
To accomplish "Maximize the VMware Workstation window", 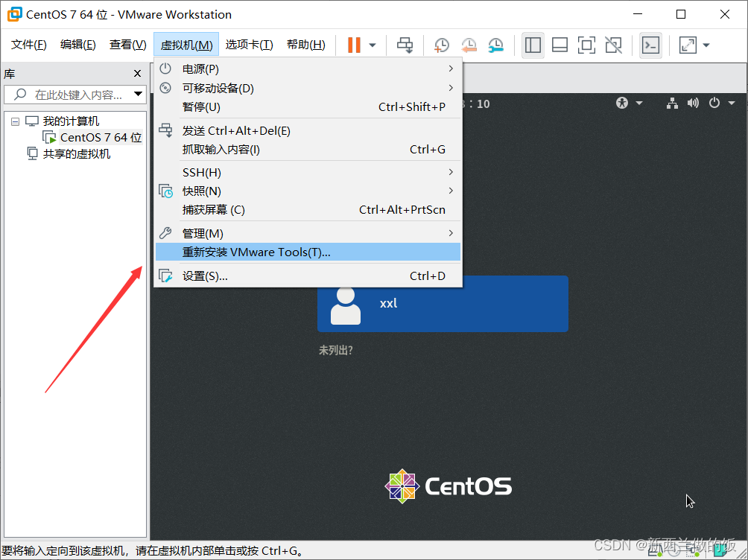I will pos(681,14).
